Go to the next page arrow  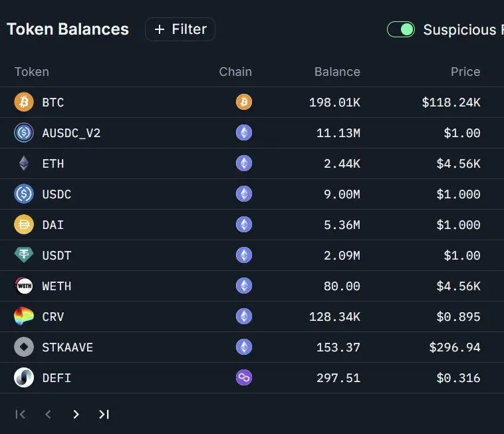click(76, 415)
